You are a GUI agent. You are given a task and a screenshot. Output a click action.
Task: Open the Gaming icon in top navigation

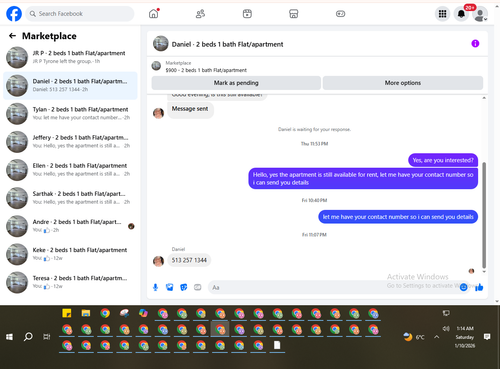point(340,14)
